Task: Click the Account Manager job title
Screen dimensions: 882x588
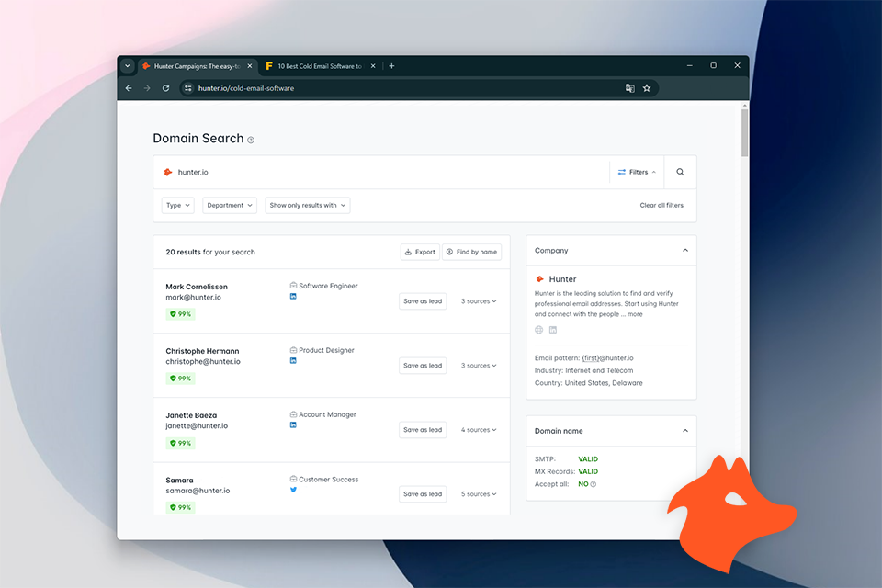Action: click(x=327, y=414)
